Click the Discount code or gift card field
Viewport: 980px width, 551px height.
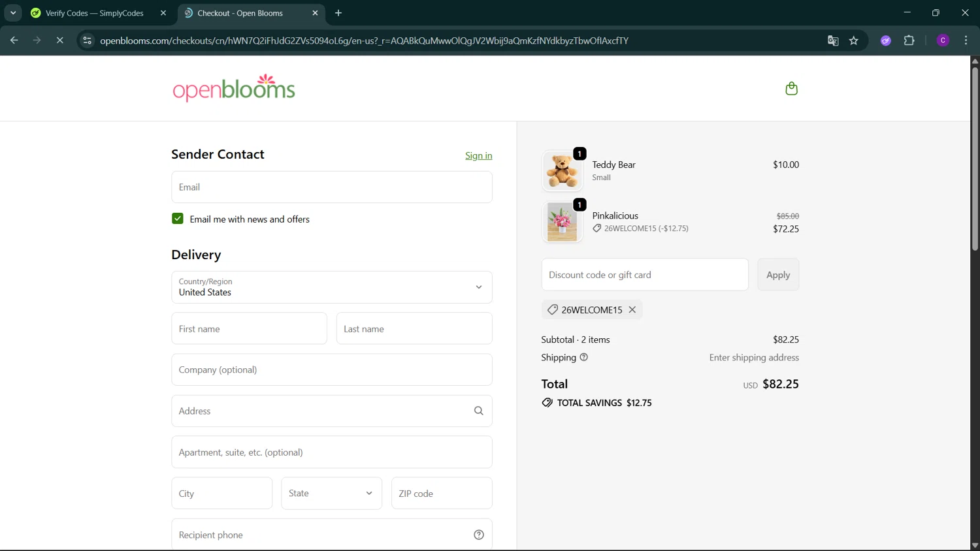645,275
